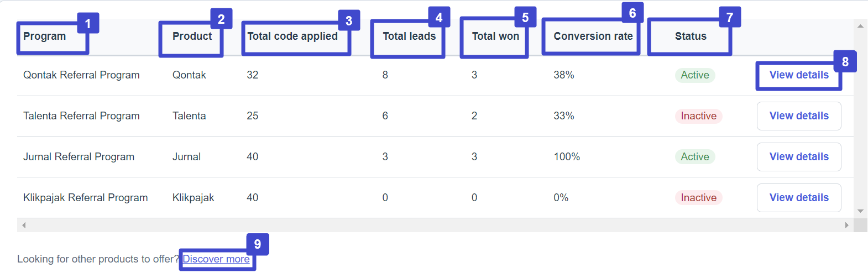
Task: Click the Inactive badge in Talenta row
Action: tap(698, 116)
